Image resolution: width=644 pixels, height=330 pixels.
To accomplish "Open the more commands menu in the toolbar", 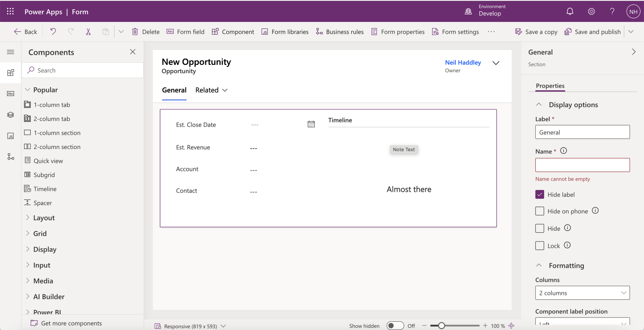I will click(x=491, y=31).
